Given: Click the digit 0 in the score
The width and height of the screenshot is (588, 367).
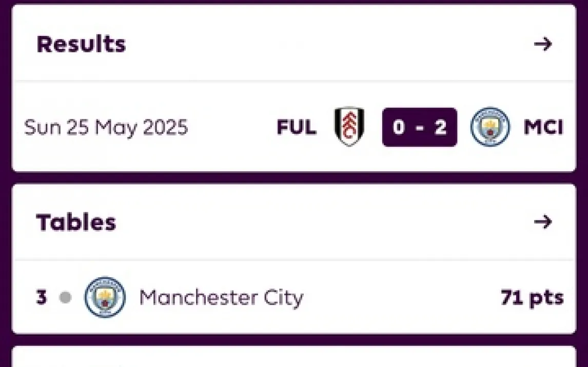Looking at the screenshot, I should point(399,127).
